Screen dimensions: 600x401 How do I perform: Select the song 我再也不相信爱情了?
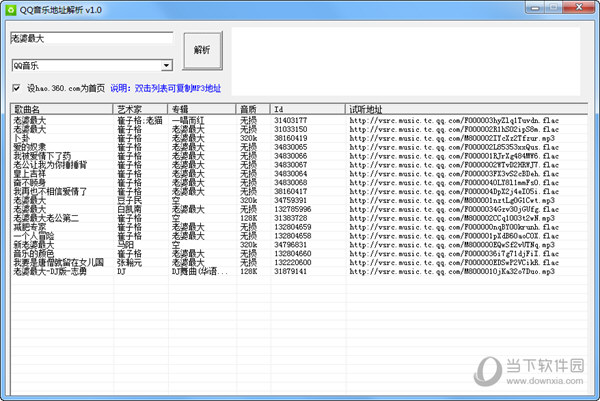click(50, 192)
